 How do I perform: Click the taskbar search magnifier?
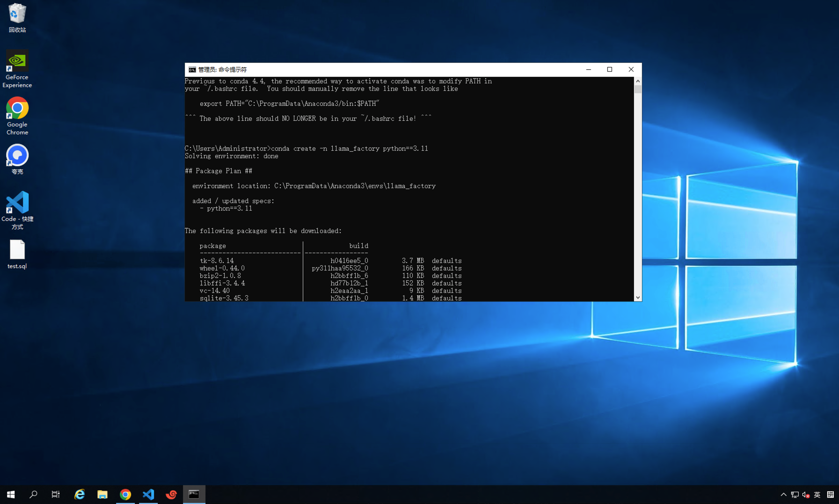tap(33, 494)
